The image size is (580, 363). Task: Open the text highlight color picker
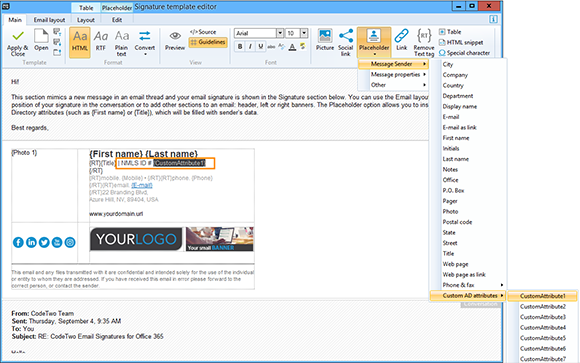point(303,47)
